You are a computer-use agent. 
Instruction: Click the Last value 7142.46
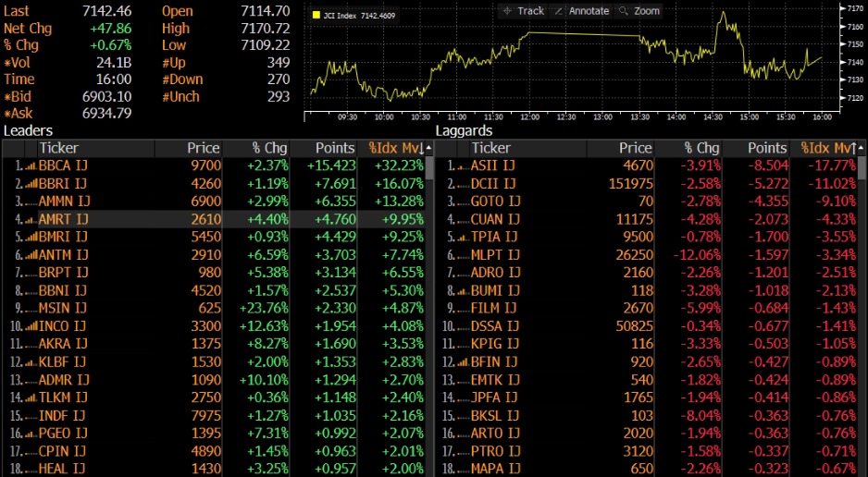(107, 11)
